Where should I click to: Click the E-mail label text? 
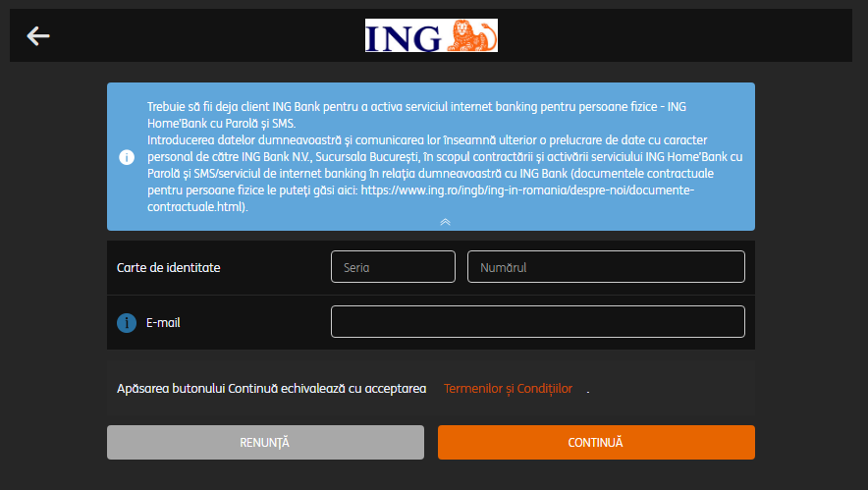coord(163,323)
